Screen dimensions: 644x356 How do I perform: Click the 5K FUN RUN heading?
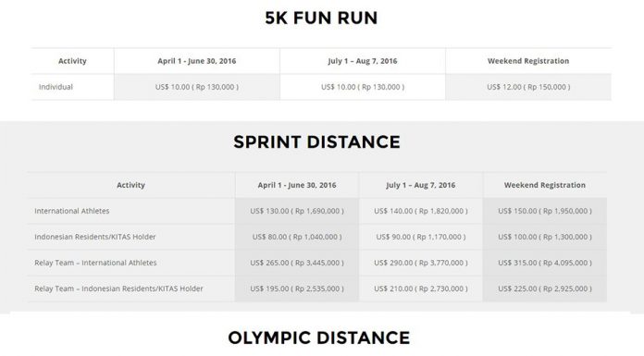[321, 18]
